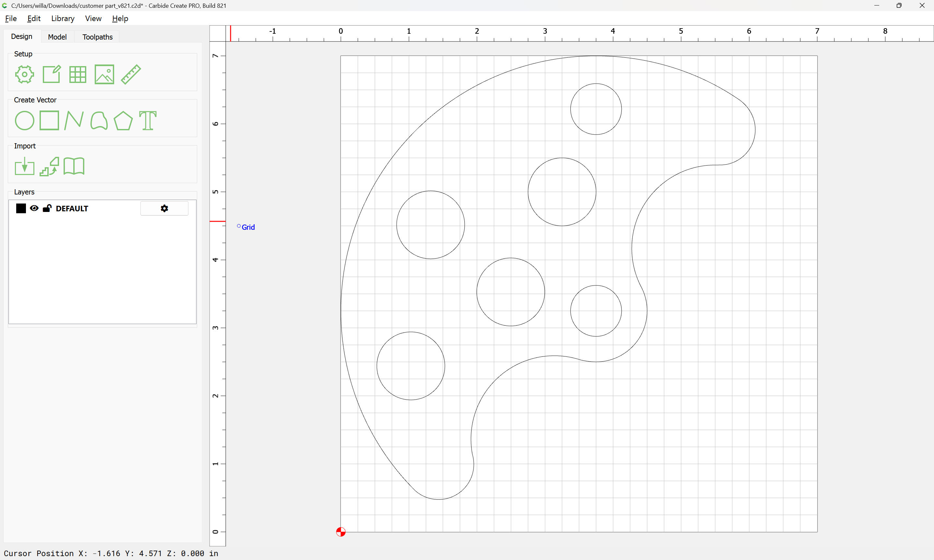Open DEFAULT layer settings gear button
Viewport: 934px width, 560px height.
164,208
